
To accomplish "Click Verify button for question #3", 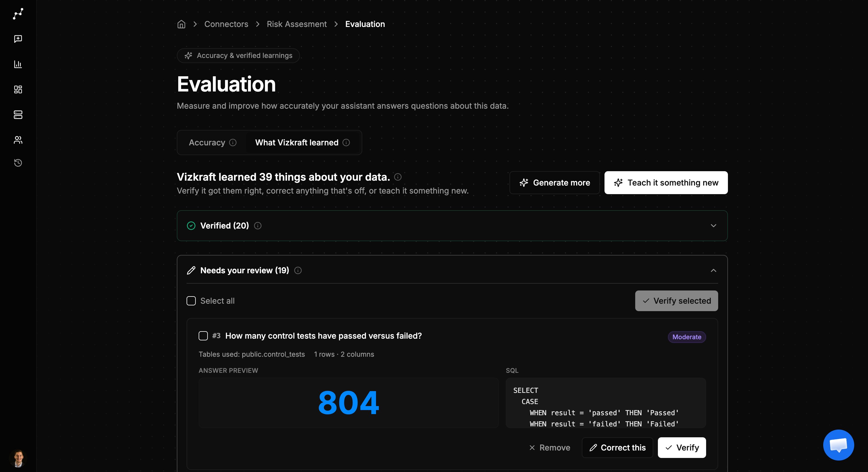I will coord(682,448).
